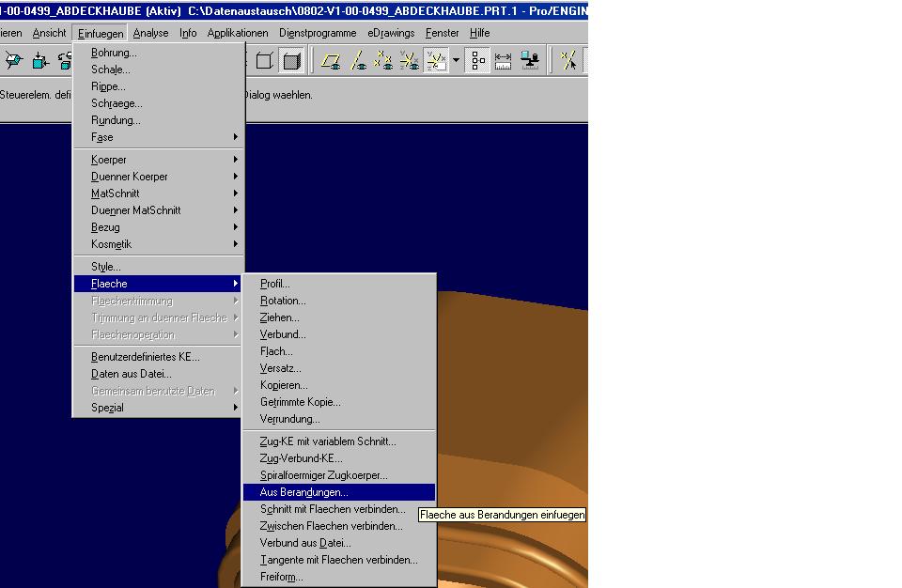
Task: Expand the Duenner Koerper submenu
Action: tap(159, 177)
